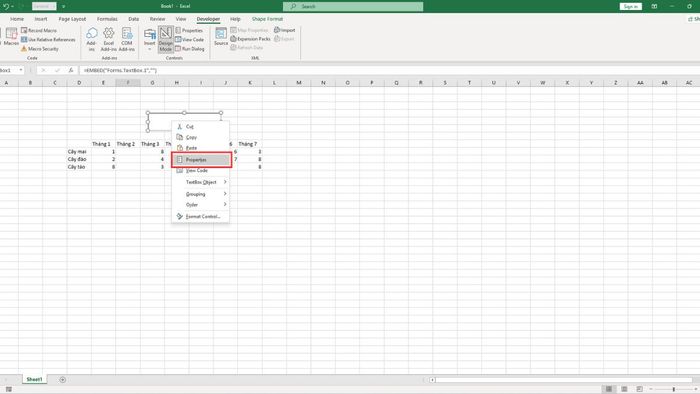Click the Insert Function fx icon
The image size is (700, 394).
point(71,70)
